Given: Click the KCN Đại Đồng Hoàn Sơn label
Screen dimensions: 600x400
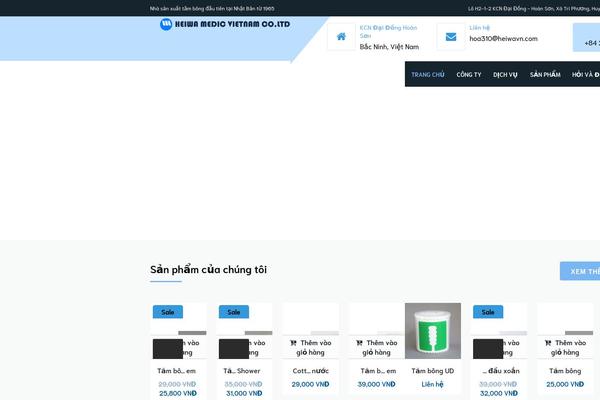Looking at the screenshot, I should click(388, 31).
